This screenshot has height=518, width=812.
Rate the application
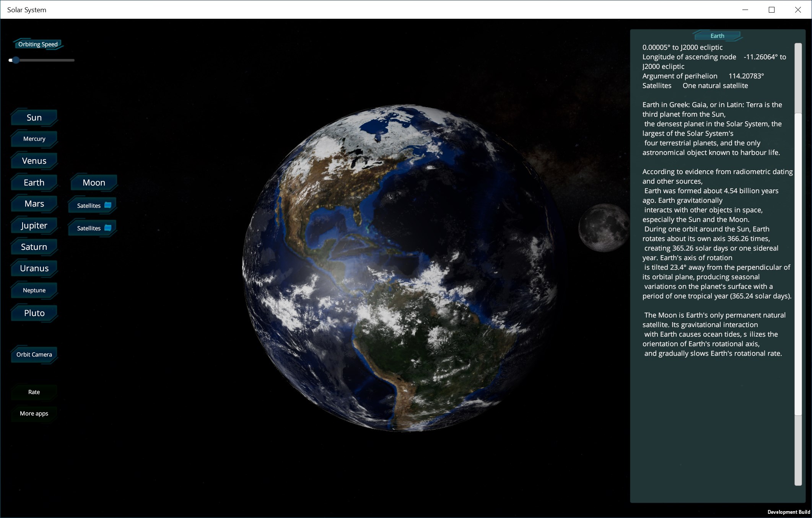pos(34,392)
